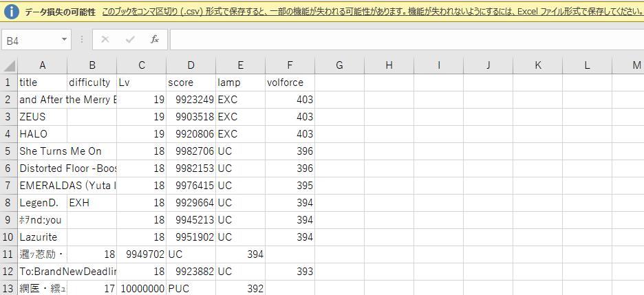644x295 pixels.
Task: Click the Cancel (X) icon in formula bar
Action: click(105, 40)
